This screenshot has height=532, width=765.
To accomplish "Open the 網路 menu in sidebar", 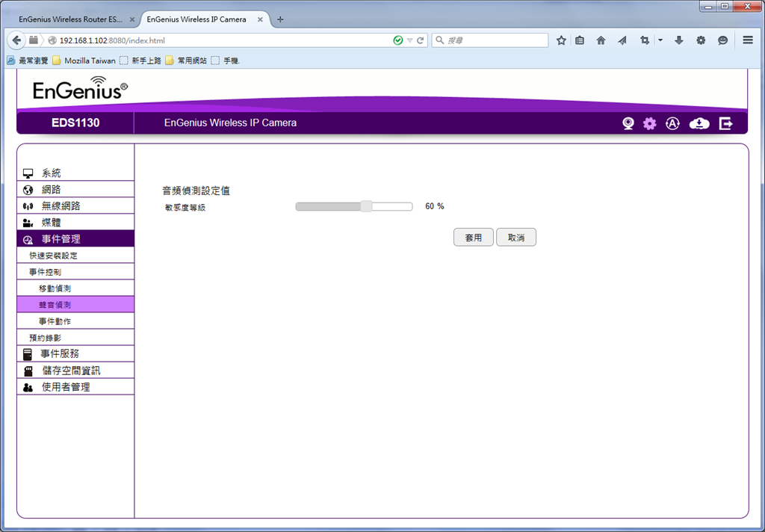I will click(75, 189).
